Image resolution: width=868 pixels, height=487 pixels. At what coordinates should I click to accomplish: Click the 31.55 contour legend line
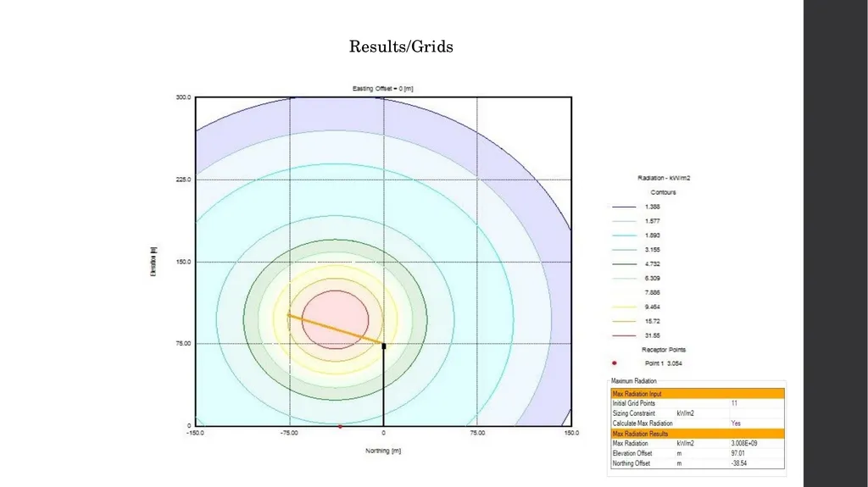coord(624,335)
